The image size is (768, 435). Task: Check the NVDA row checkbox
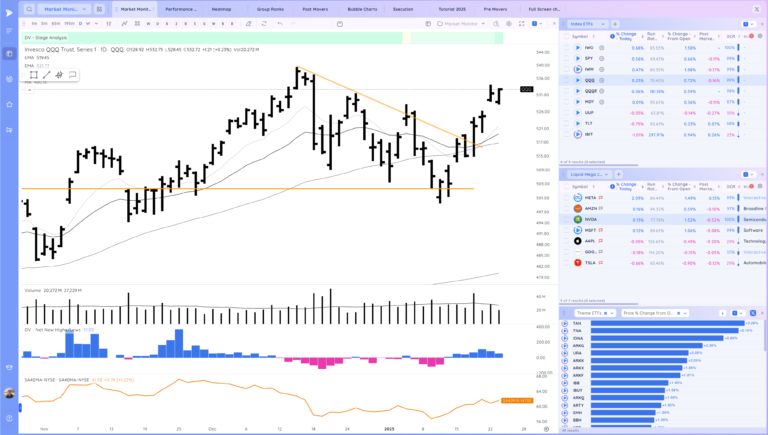coord(566,219)
